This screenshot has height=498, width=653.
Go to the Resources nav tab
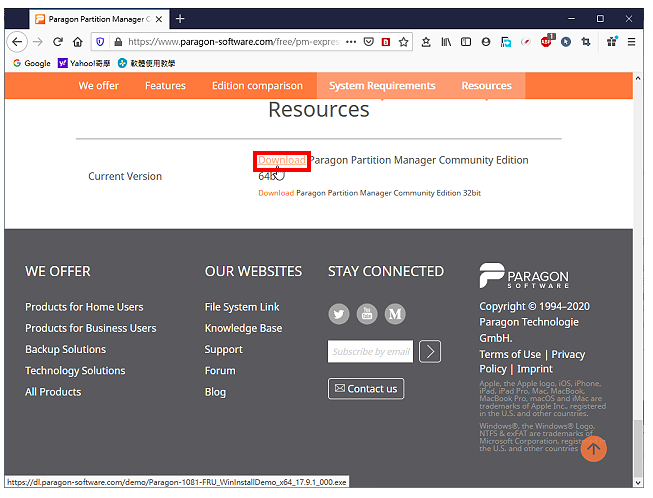coord(486,86)
